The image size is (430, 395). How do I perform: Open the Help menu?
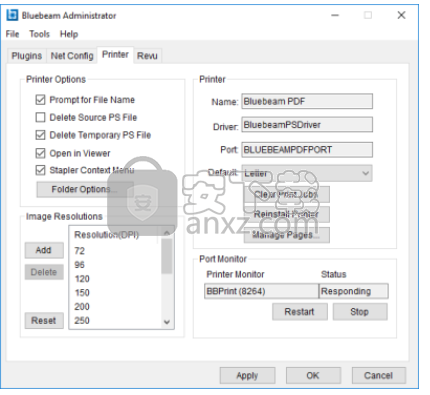click(69, 34)
